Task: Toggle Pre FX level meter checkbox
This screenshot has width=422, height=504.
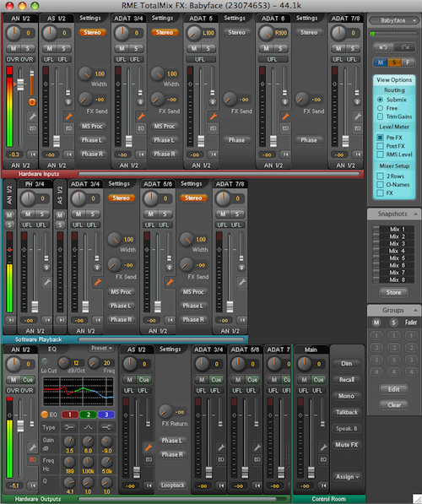Action: [x=380, y=138]
